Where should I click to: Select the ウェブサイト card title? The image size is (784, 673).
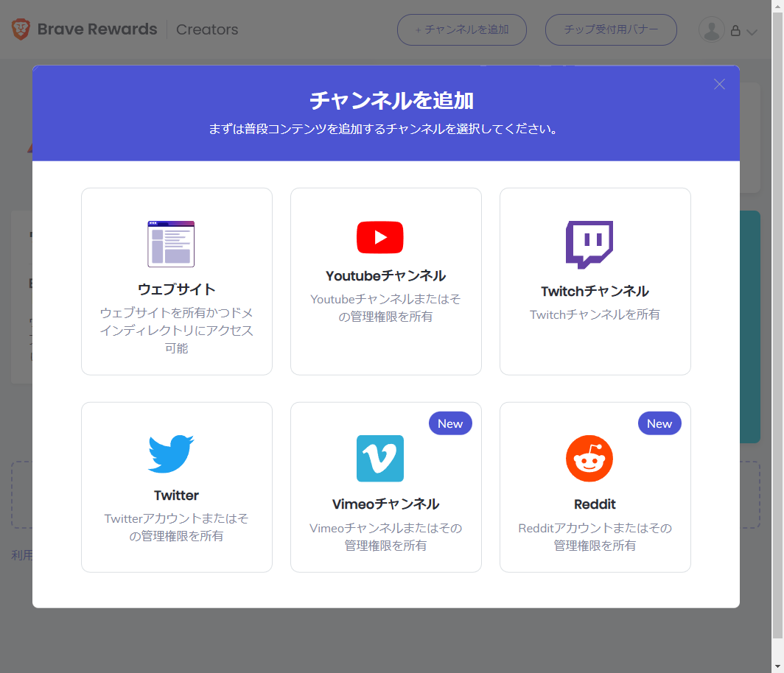click(177, 289)
